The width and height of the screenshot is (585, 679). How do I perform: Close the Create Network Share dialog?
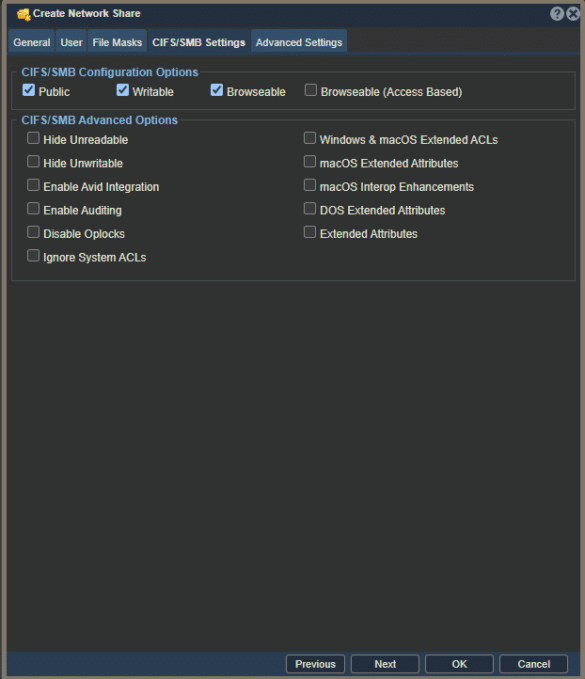[573, 14]
